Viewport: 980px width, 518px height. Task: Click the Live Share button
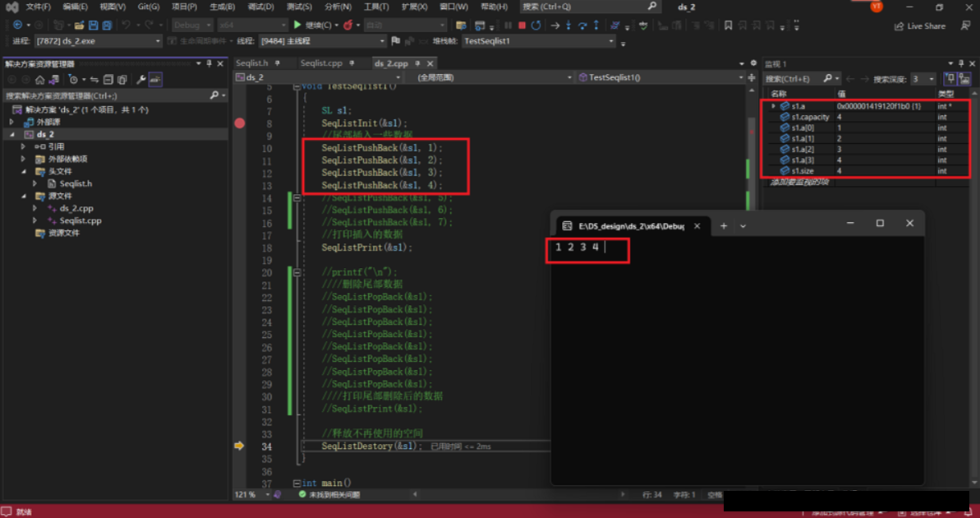pyautogui.click(x=919, y=26)
